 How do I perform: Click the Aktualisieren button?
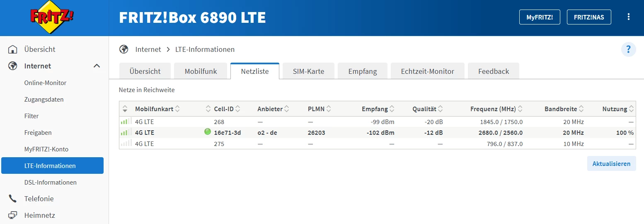point(611,163)
